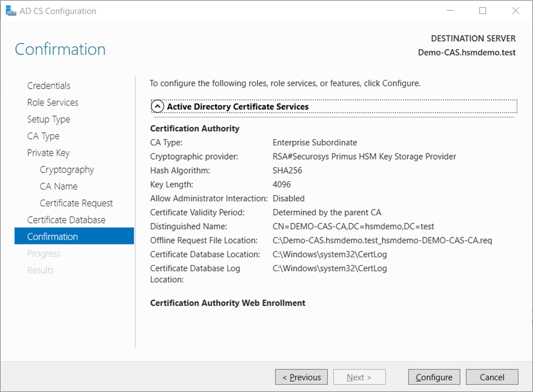Viewport: 533px width, 392px height.
Task: Select the CA Name sub-step
Action: 59,186
